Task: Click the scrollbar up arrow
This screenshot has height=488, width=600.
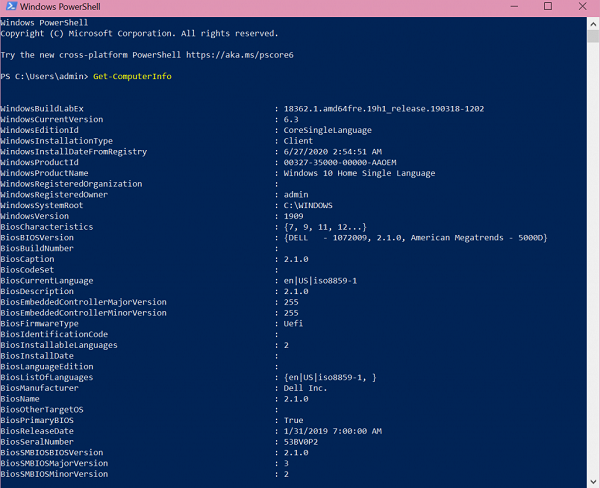Action: [594, 23]
